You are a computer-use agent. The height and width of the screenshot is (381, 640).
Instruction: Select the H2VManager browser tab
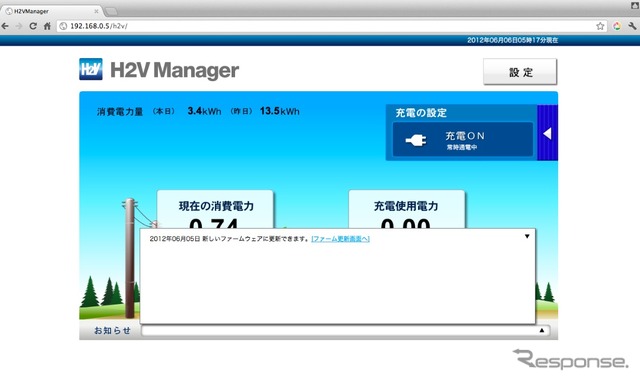[x=51, y=11]
